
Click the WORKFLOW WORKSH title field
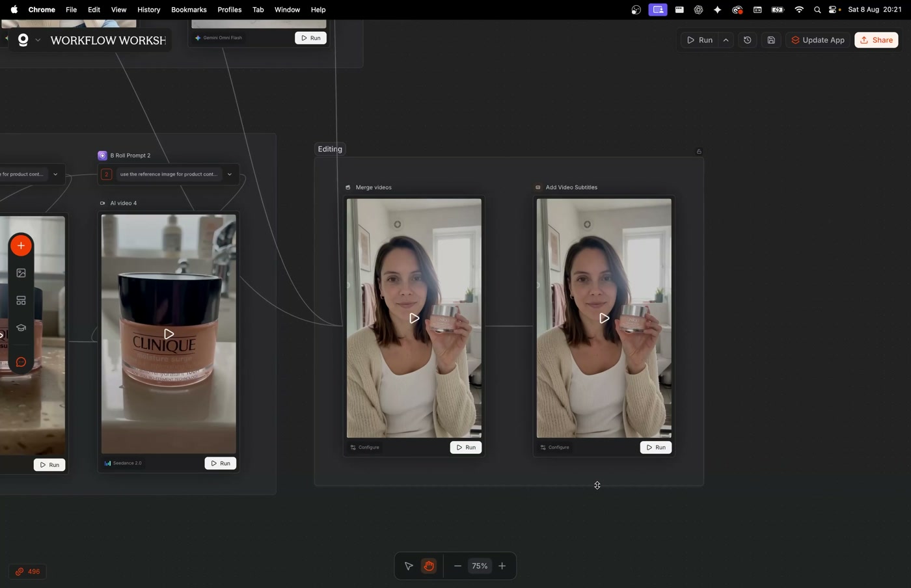(x=108, y=40)
